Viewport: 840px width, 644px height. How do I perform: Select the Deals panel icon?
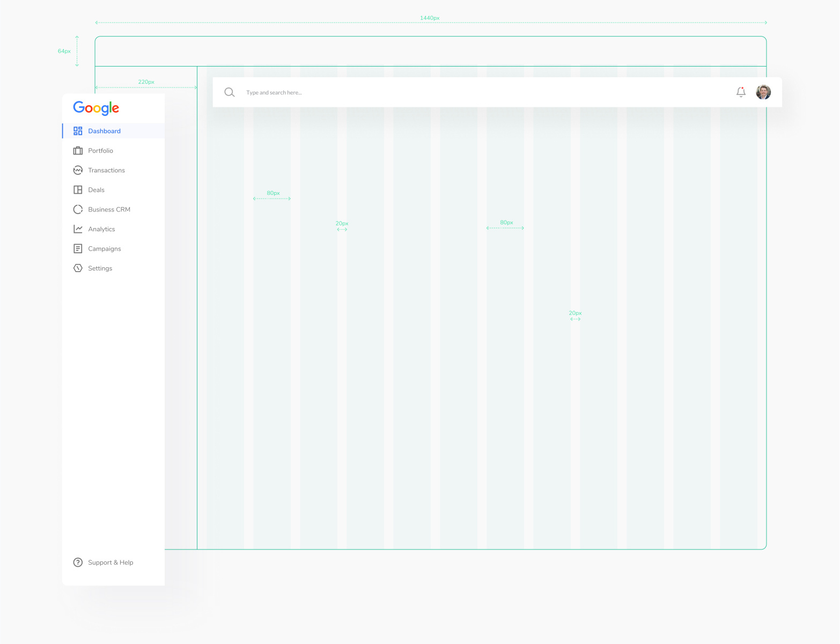click(78, 189)
